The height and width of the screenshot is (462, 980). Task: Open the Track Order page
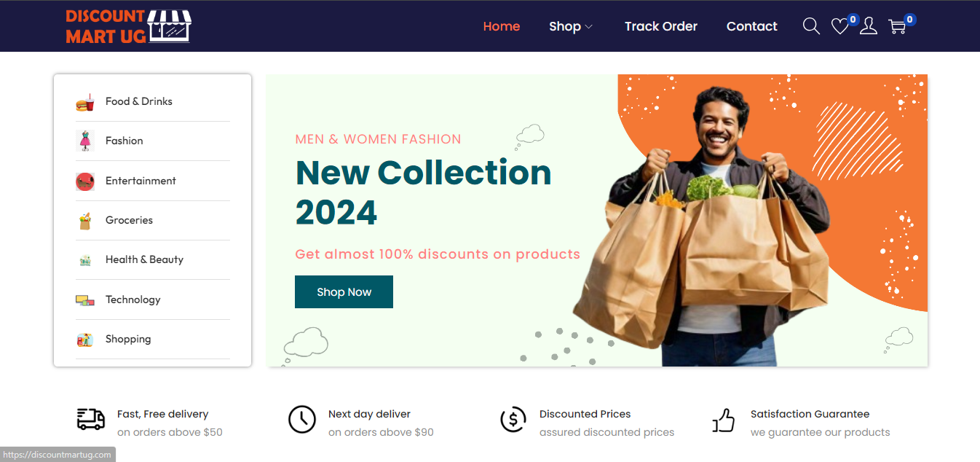pos(661,26)
